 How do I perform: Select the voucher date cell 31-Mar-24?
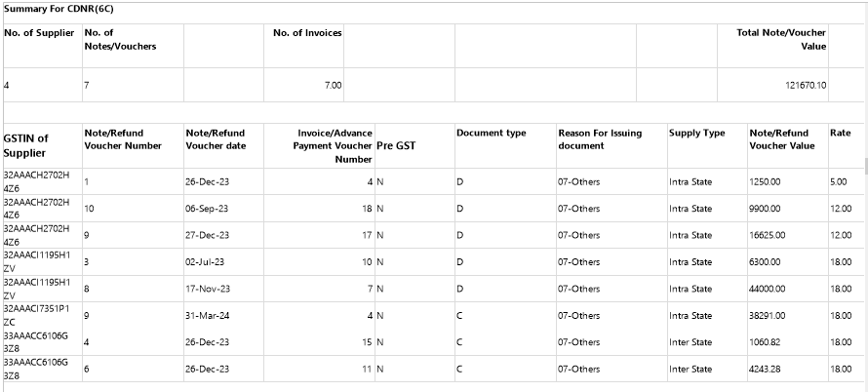207,316
